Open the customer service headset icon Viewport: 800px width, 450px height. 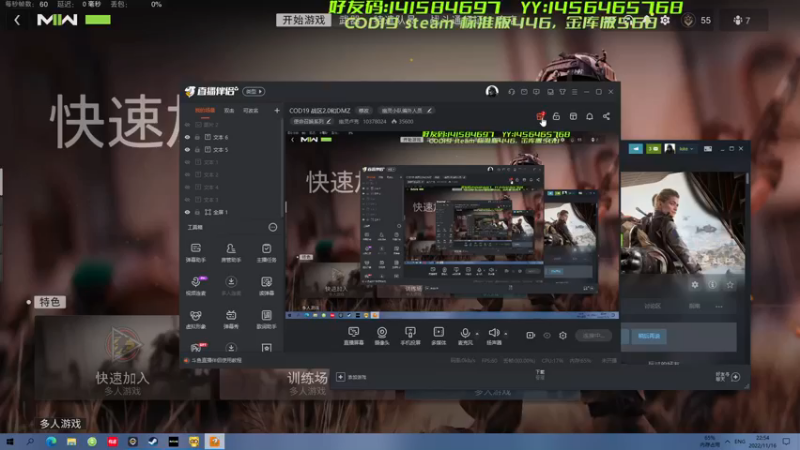[x=511, y=92]
